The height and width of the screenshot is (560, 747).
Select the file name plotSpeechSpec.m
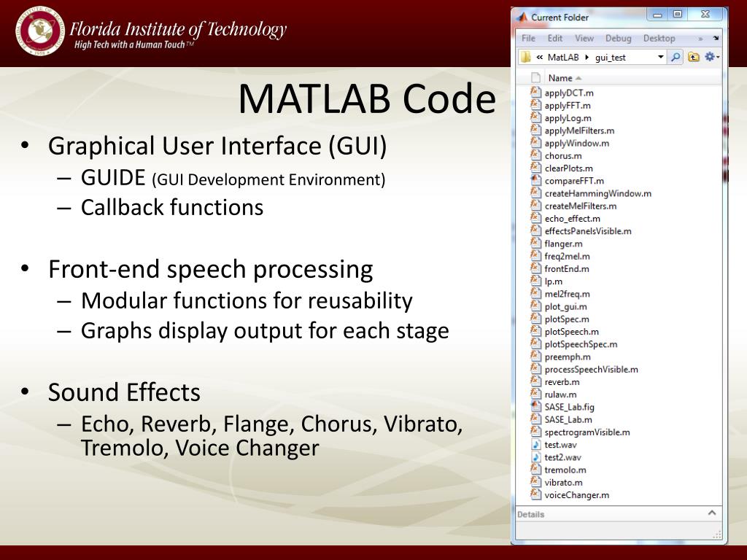[581, 344]
